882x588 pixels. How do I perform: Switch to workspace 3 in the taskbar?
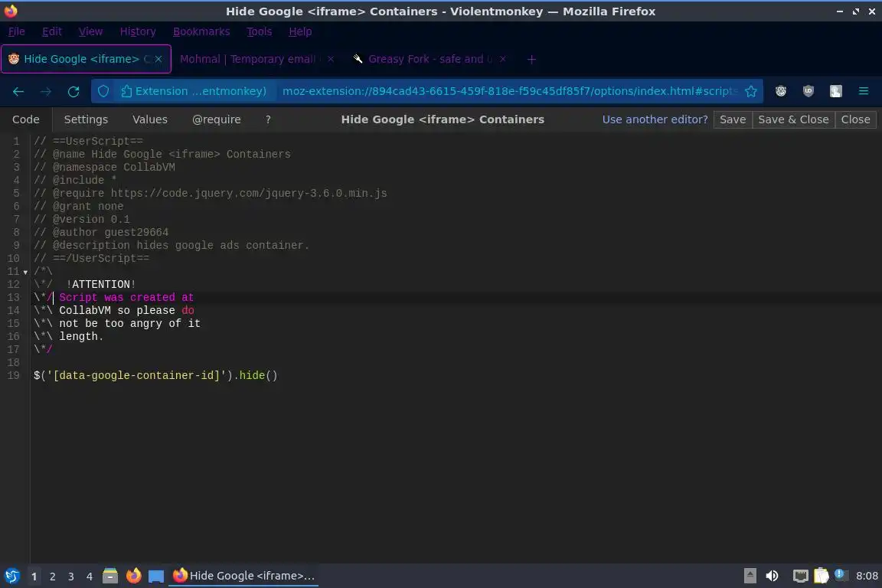click(x=71, y=577)
